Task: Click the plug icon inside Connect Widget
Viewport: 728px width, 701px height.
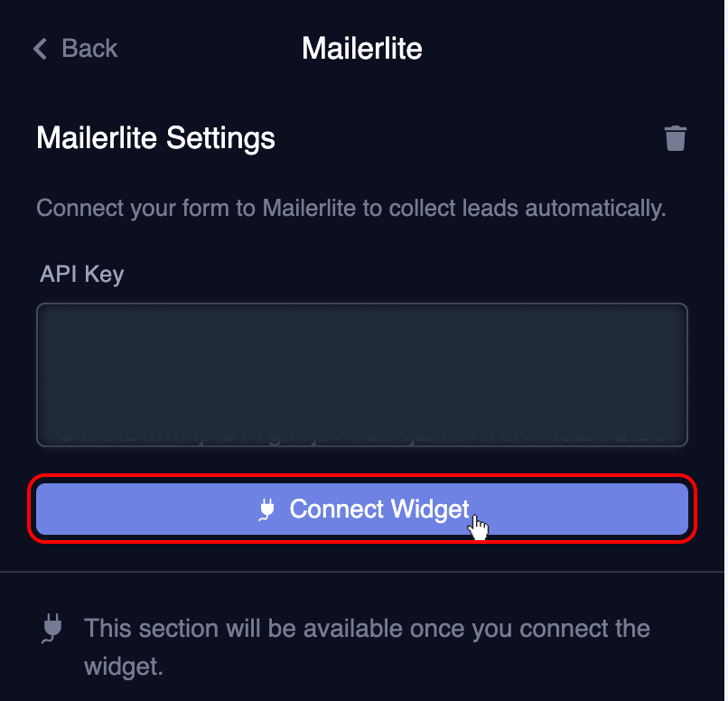Action: [x=266, y=509]
